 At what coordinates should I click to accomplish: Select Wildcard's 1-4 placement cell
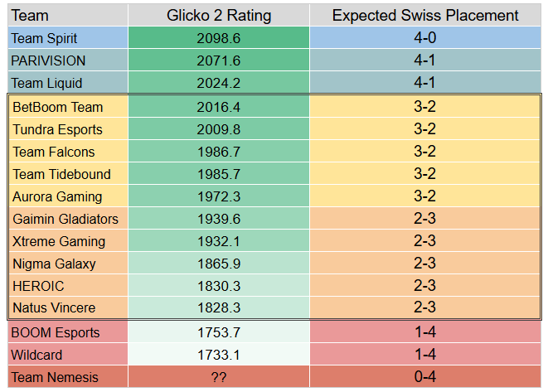(x=425, y=354)
